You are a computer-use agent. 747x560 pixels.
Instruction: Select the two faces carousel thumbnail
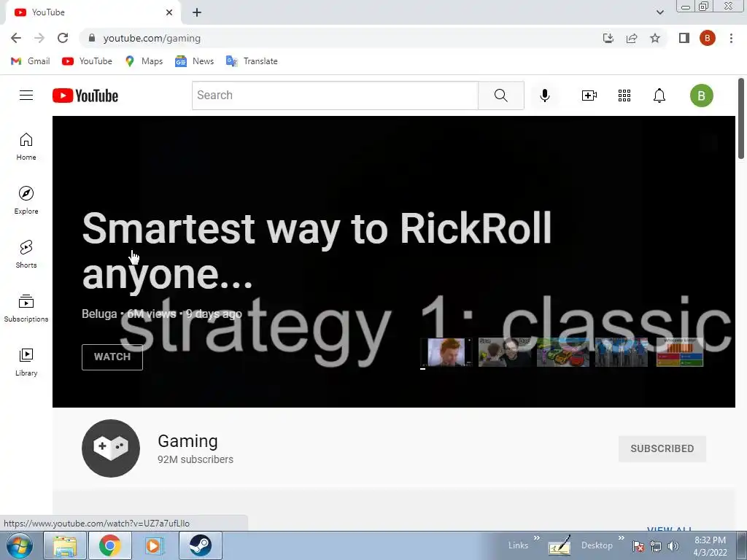tap(505, 352)
